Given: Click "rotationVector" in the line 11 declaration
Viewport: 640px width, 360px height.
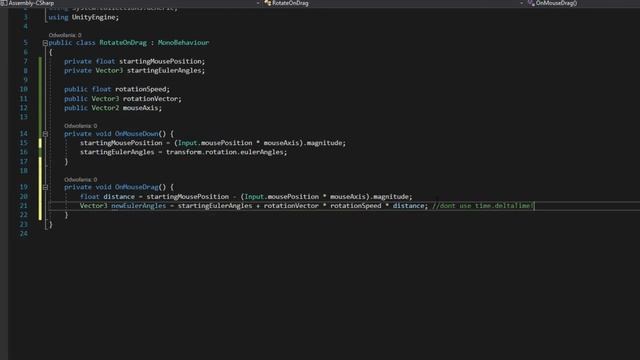Looking at the screenshot, I should coord(150,99).
